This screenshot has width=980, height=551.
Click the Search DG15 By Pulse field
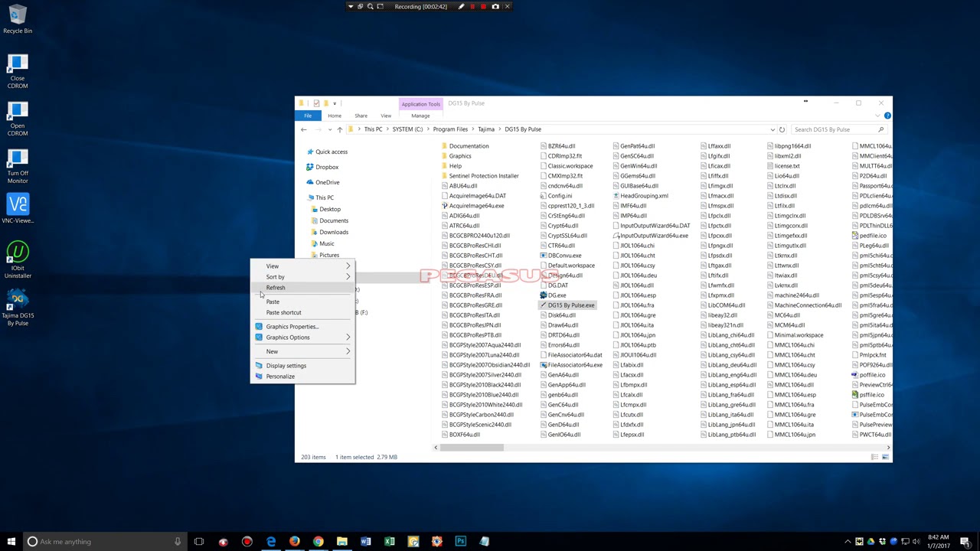(x=838, y=129)
